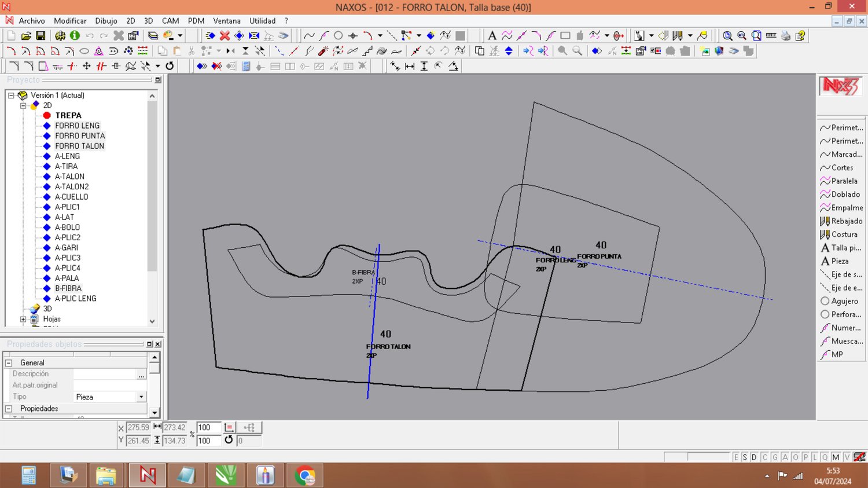Toggle the D indicator in status bar

(x=754, y=457)
